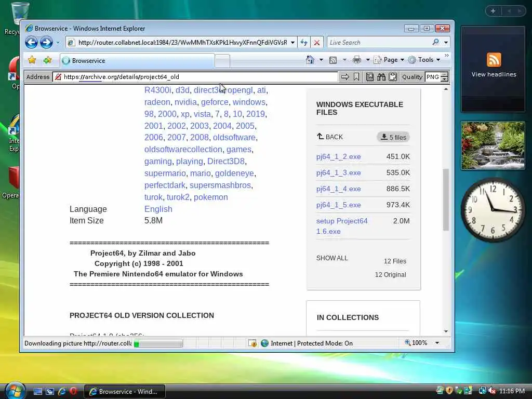
Task: Click the English language link
Action: [158, 209]
